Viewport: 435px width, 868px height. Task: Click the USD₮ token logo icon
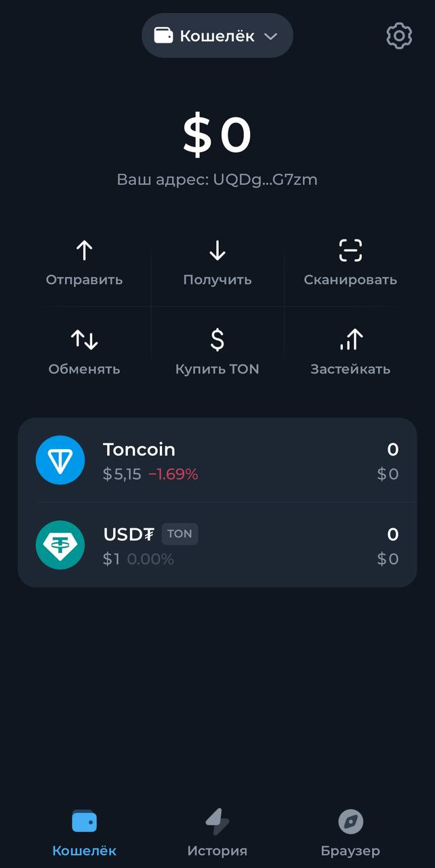(x=60, y=545)
